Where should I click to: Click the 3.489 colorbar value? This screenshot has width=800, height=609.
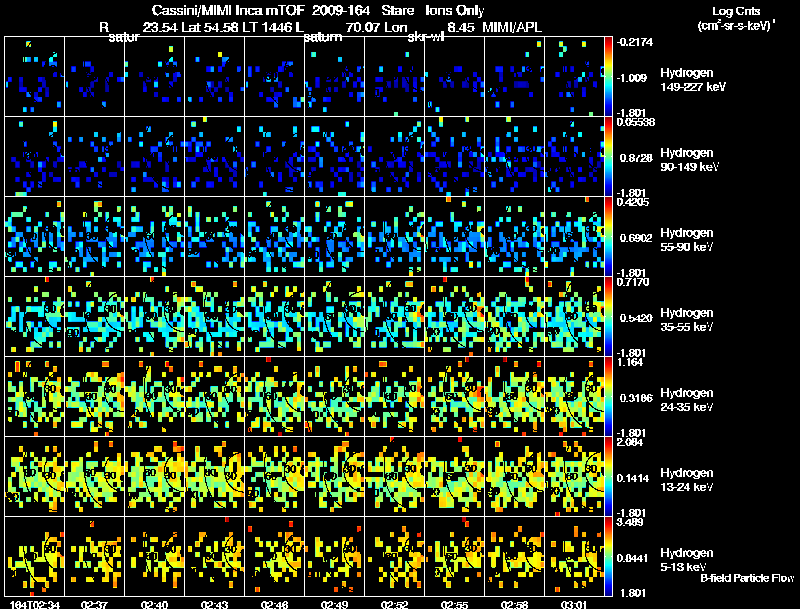click(630, 522)
